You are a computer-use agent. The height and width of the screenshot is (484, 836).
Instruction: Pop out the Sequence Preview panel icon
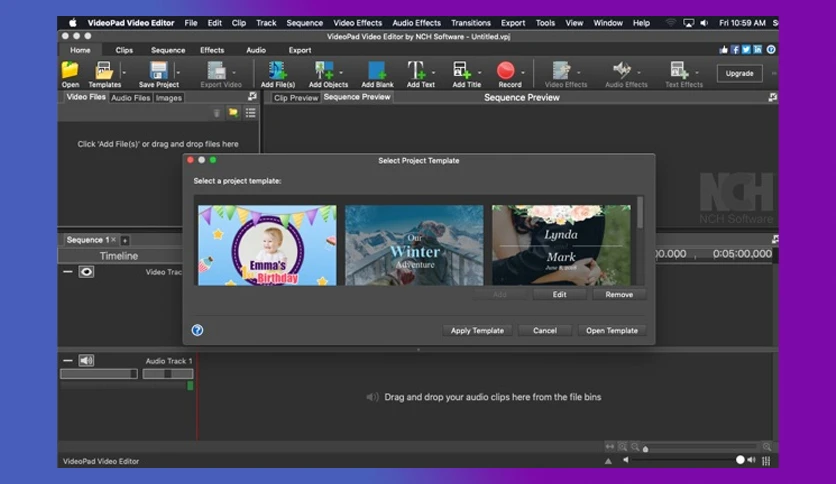coord(773,98)
